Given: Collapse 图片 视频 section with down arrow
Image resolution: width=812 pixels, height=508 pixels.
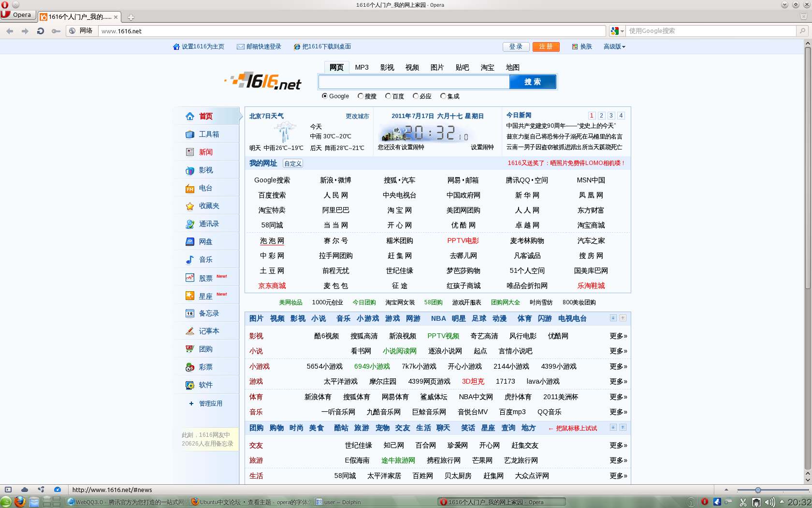Looking at the screenshot, I should click(613, 318).
